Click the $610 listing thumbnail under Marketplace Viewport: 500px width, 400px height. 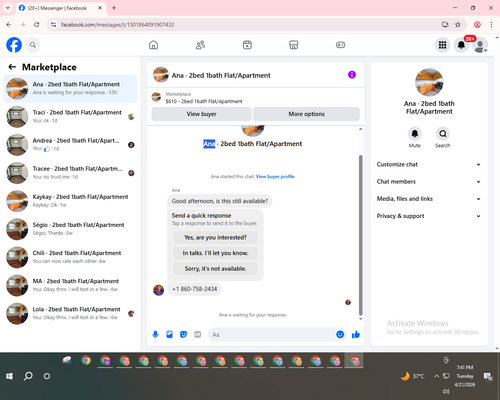[x=156, y=97]
